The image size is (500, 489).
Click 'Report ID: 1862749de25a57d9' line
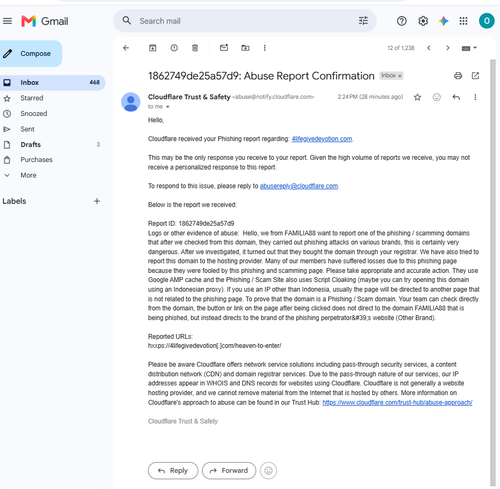point(191,223)
